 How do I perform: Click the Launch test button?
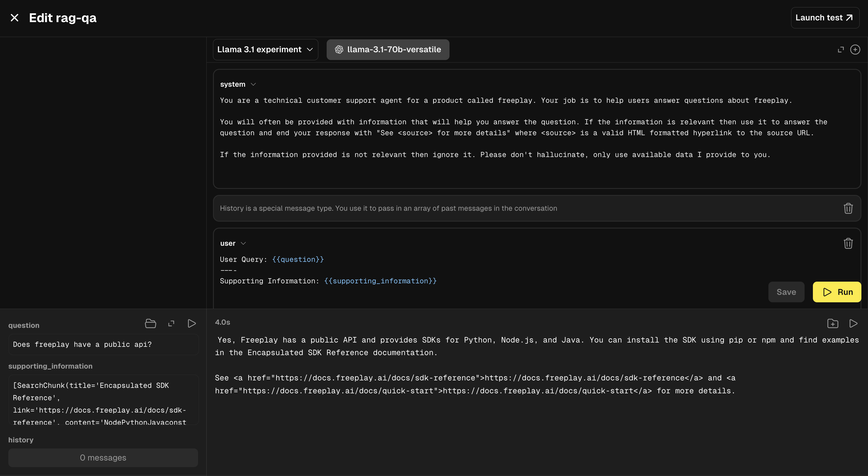point(824,18)
